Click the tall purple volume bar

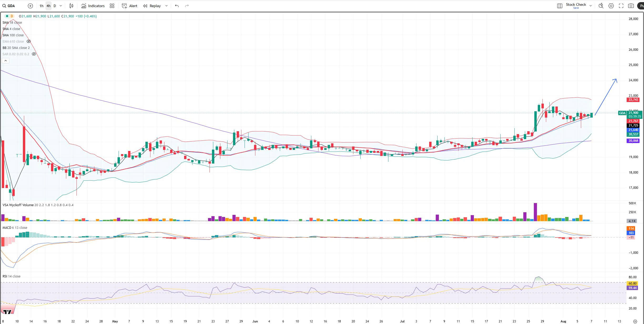[x=535, y=212]
